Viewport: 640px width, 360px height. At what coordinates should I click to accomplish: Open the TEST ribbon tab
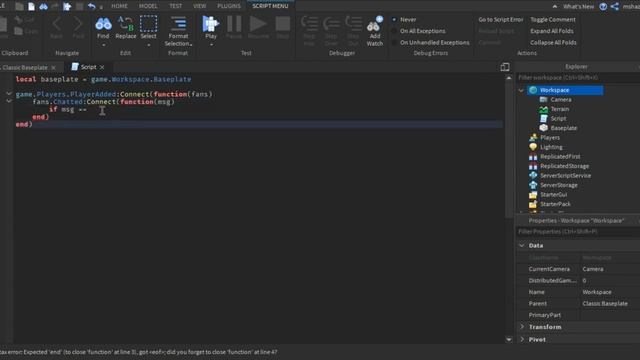[x=176, y=6]
